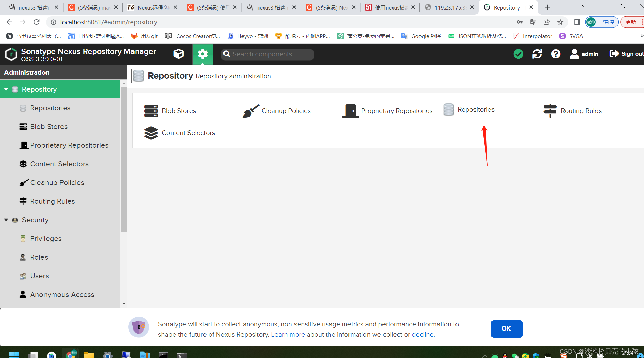The width and height of the screenshot is (644, 358).
Task: Click the OK button in metrics notice
Action: 506,329
